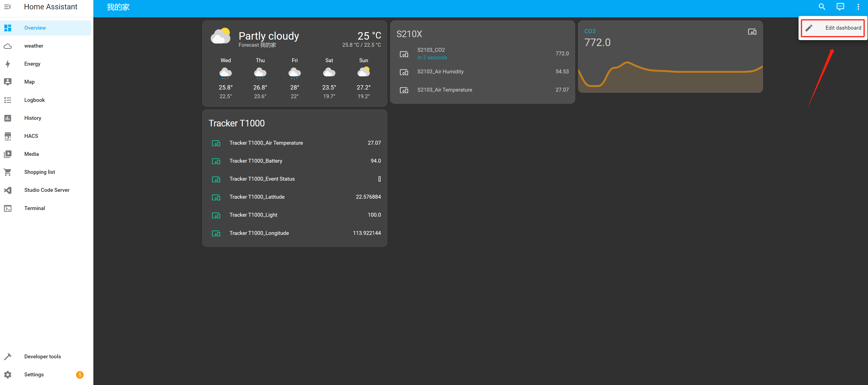Open the weather dashboard in sidebar
The width and height of the screenshot is (868, 385).
46,46
